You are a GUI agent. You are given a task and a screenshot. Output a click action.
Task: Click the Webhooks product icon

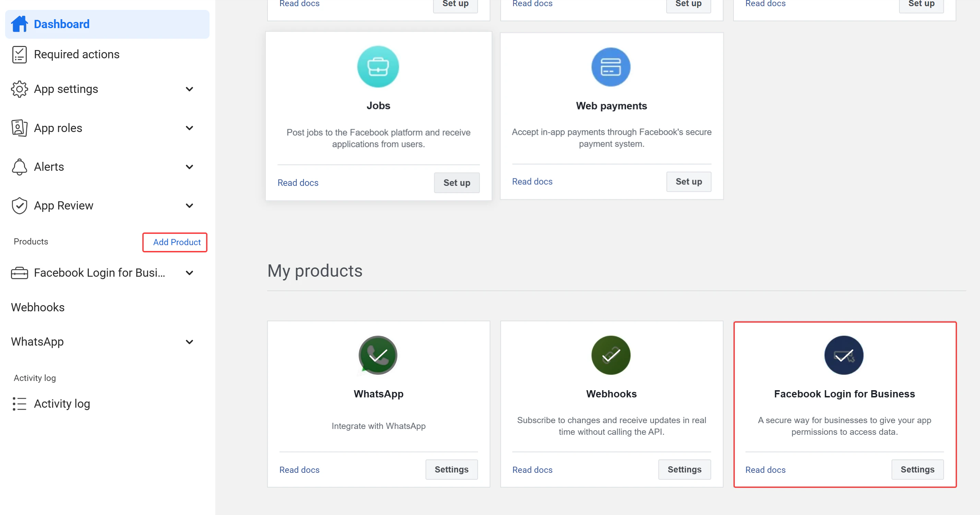[x=611, y=355]
